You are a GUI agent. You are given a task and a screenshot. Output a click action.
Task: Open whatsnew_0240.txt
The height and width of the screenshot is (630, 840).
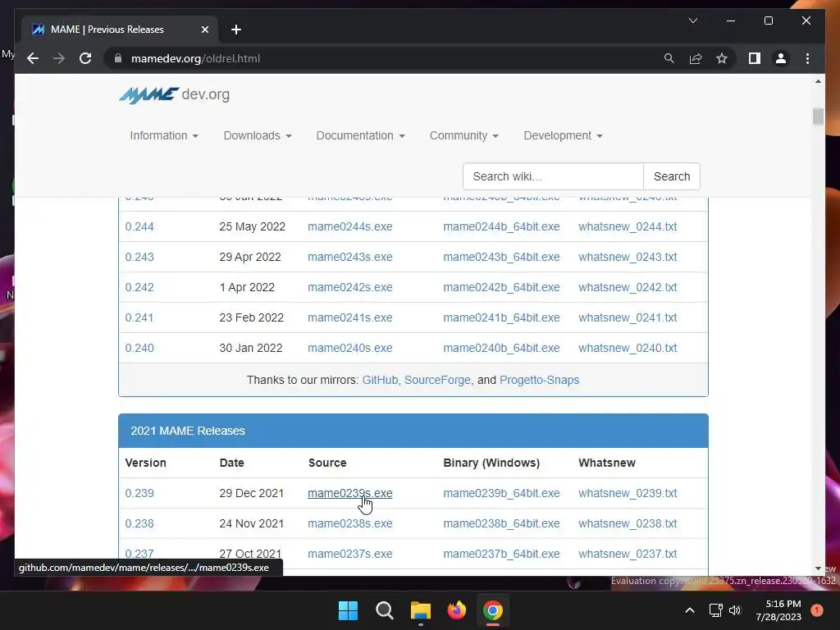pos(628,348)
